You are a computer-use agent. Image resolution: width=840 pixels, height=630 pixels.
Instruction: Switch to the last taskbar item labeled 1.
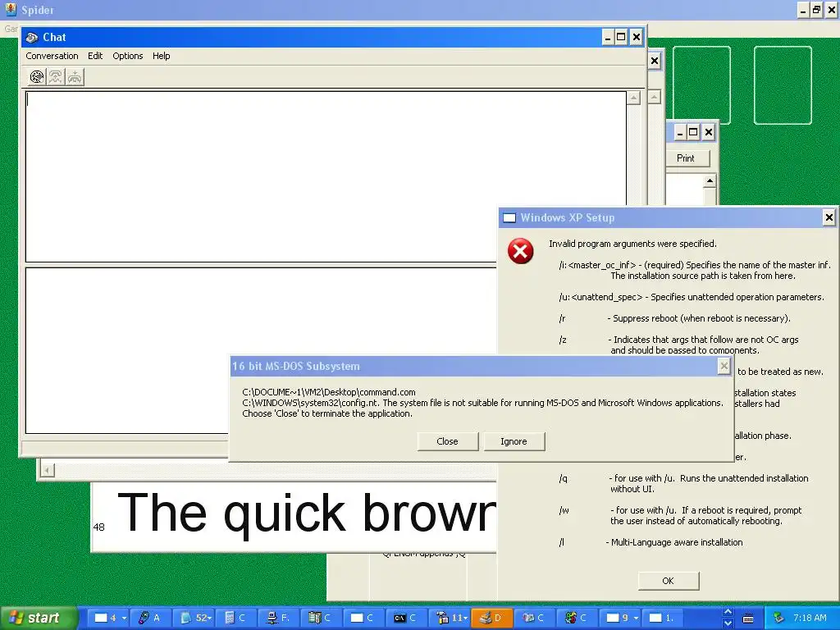(x=662, y=619)
